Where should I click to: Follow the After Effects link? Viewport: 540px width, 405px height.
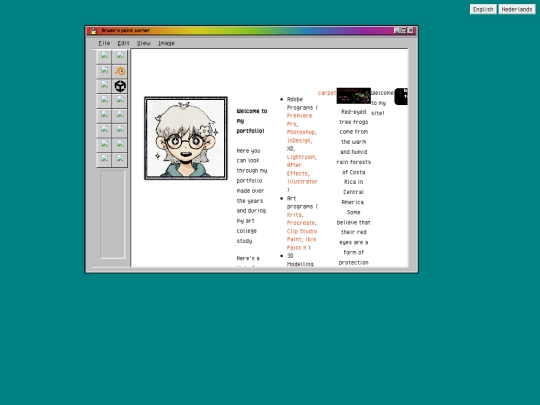(x=298, y=169)
